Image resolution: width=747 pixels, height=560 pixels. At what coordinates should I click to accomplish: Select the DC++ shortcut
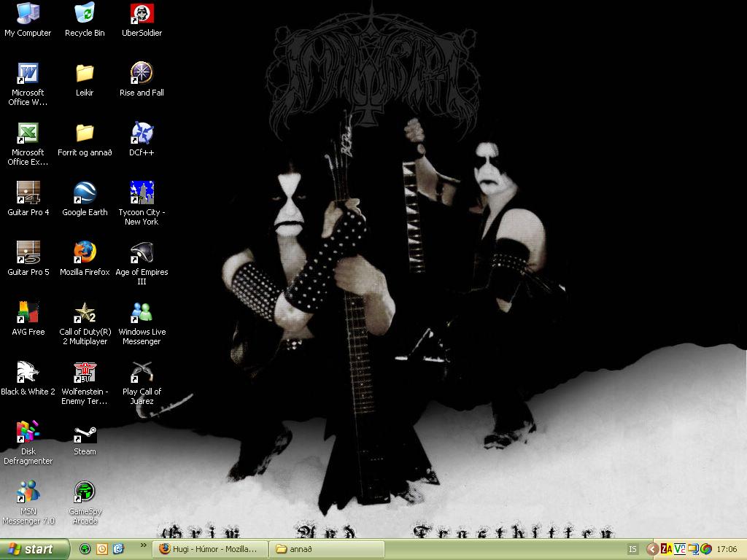point(142,140)
